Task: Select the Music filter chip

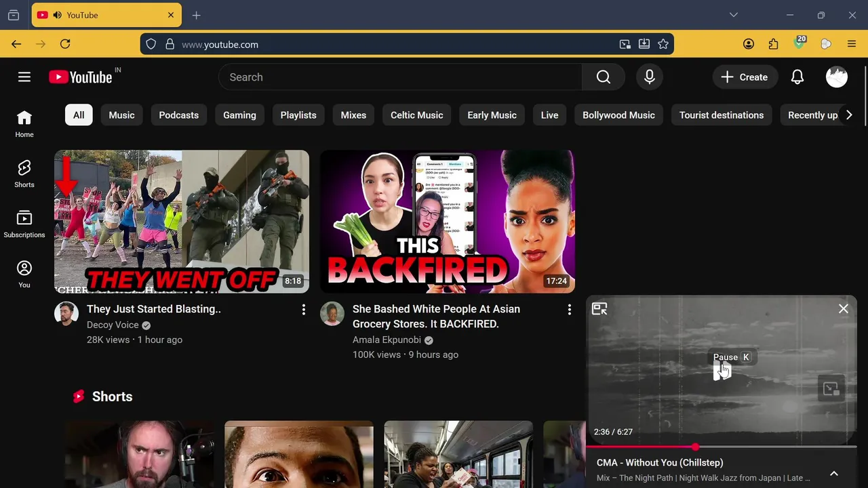Action: (x=122, y=115)
